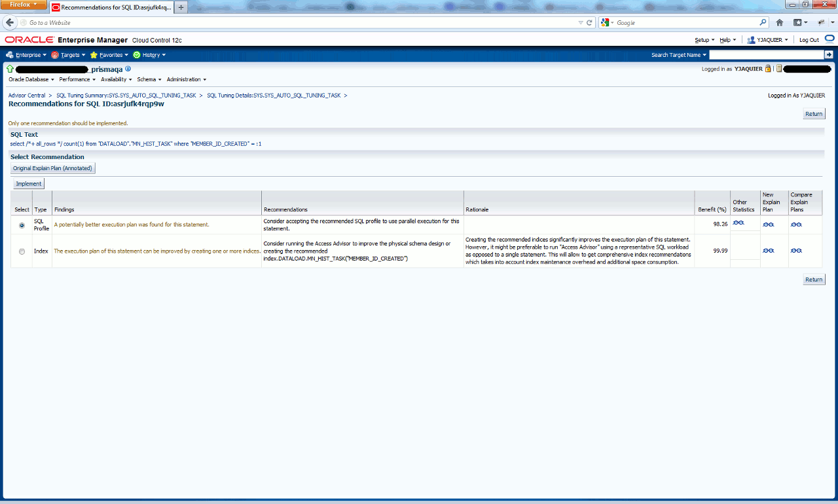This screenshot has width=838, height=504.
Task: Click the 99.99 benefit value
Action: (x=720, y=251)
